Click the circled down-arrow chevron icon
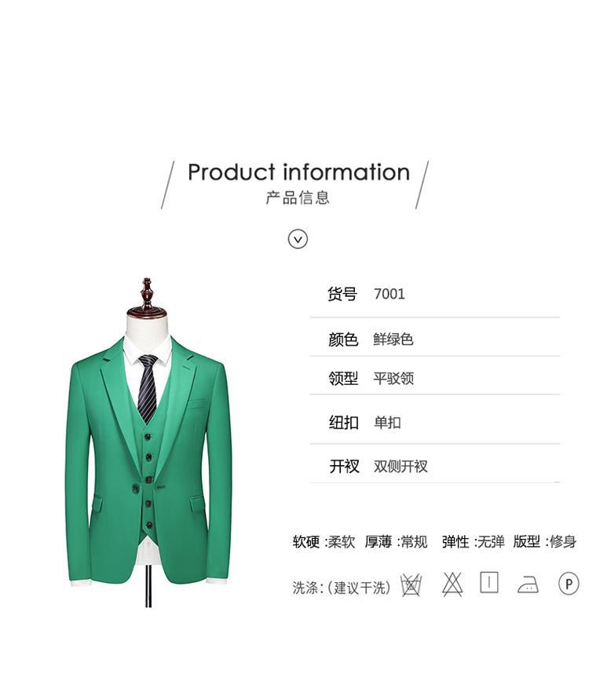Viewport: 589px width, 700px height. [298, 239]
